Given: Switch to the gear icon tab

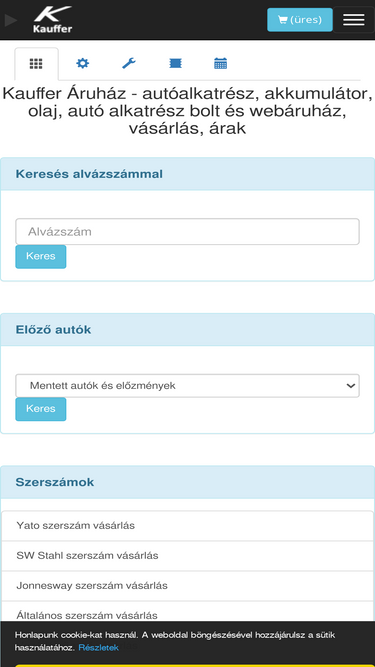Looking at the screenshot, I should coord(82,64).
